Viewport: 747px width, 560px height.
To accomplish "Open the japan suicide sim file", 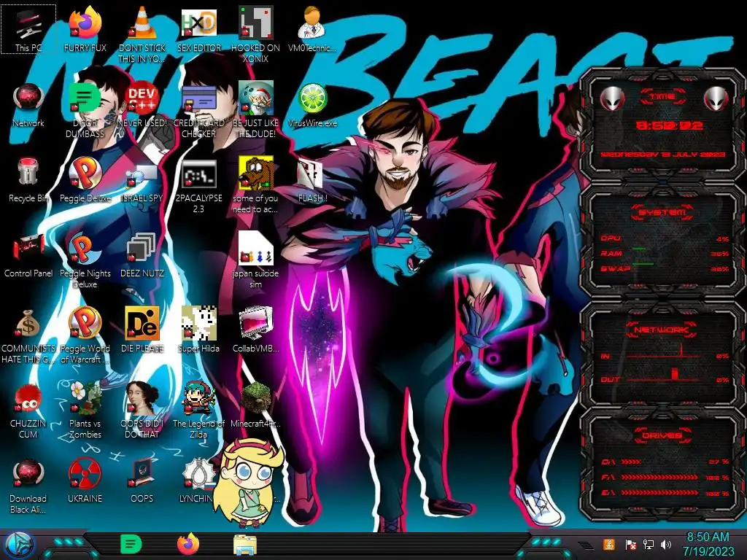I will (255, 261).
